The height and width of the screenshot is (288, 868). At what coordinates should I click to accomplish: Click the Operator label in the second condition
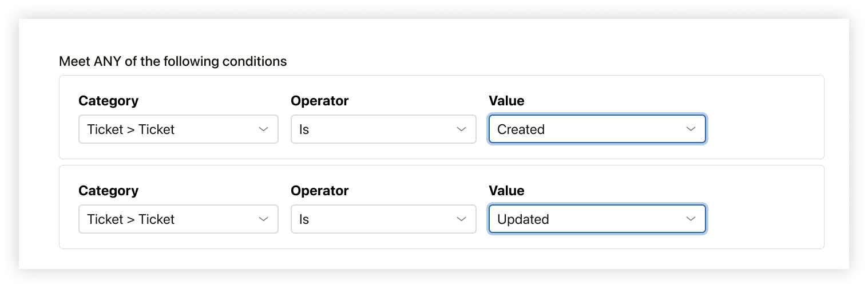319,191
